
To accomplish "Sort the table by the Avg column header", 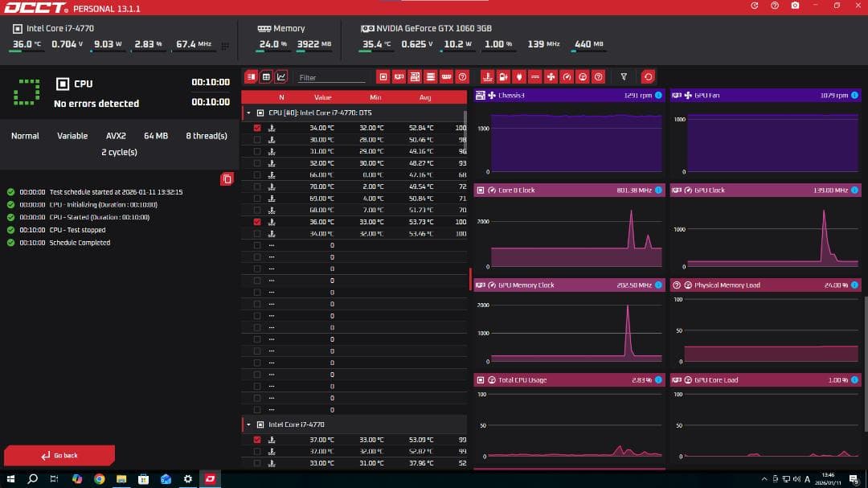I will pos(425,97).
